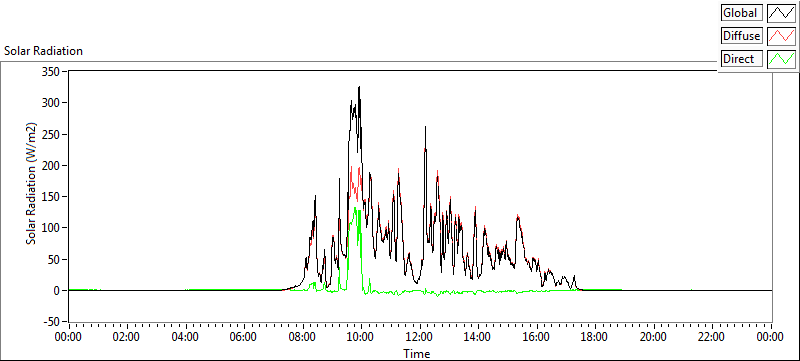Click the 100 Y-axis value

(x=52, y=228)
